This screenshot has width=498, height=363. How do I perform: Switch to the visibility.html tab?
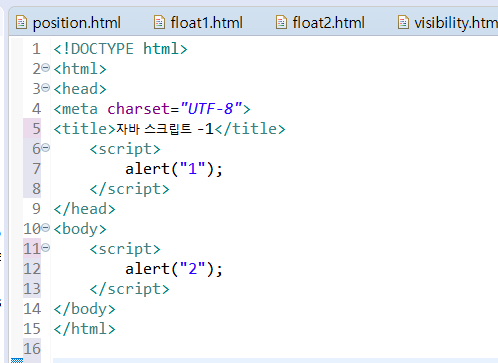coord(448,23)
